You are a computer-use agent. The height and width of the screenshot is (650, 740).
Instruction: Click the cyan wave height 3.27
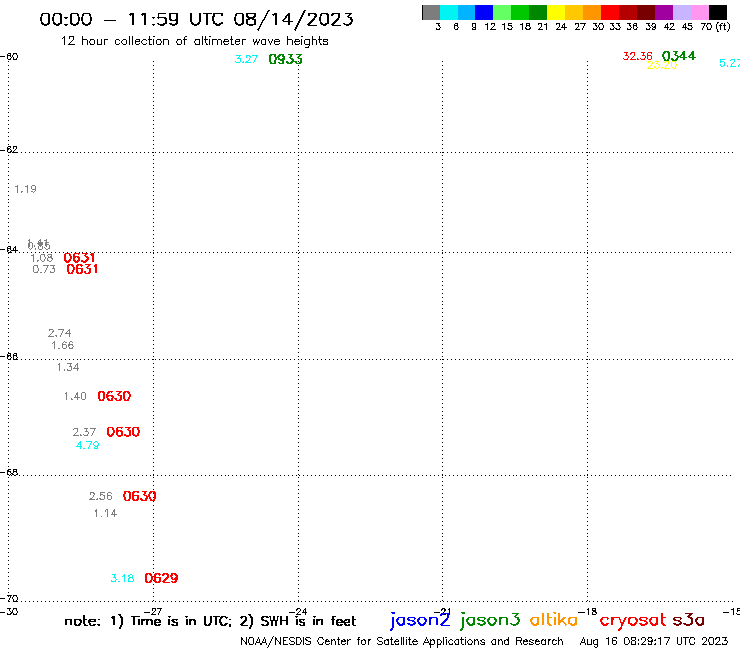point(246,59)
